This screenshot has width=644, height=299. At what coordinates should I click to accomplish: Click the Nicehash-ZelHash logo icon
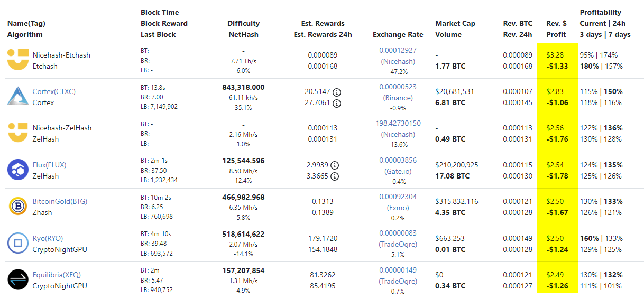(x=17, y=133)
